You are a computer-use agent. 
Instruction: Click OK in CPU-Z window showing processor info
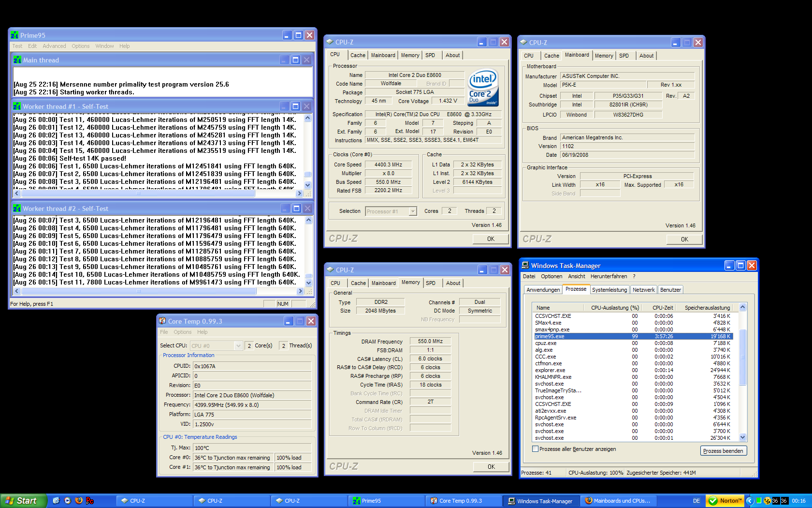click(491, 239)
